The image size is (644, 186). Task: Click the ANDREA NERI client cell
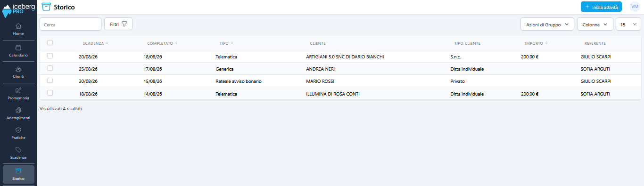[x=321, y=69]
